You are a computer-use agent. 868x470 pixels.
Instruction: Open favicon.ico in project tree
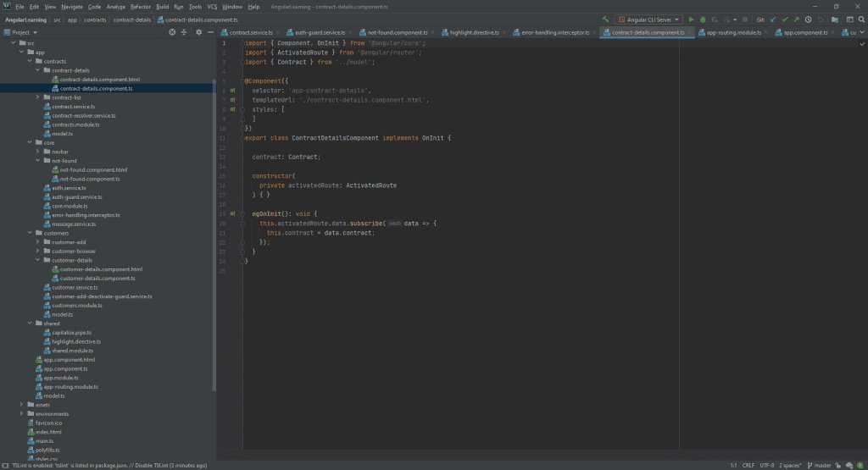click(x=48, y=423)
